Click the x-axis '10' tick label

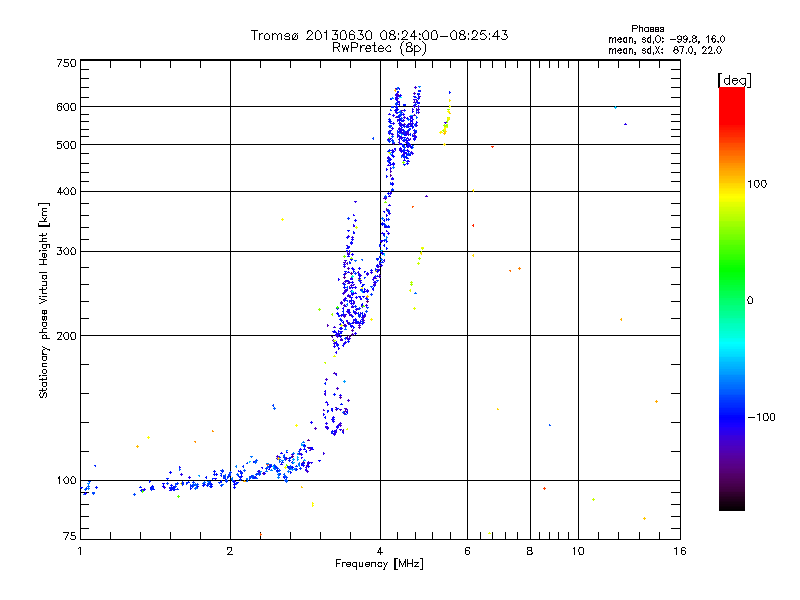coord(578,551)
